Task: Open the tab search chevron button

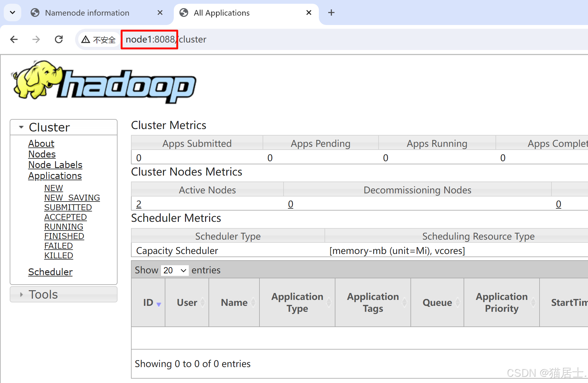Action: click(x=13, y=12)
